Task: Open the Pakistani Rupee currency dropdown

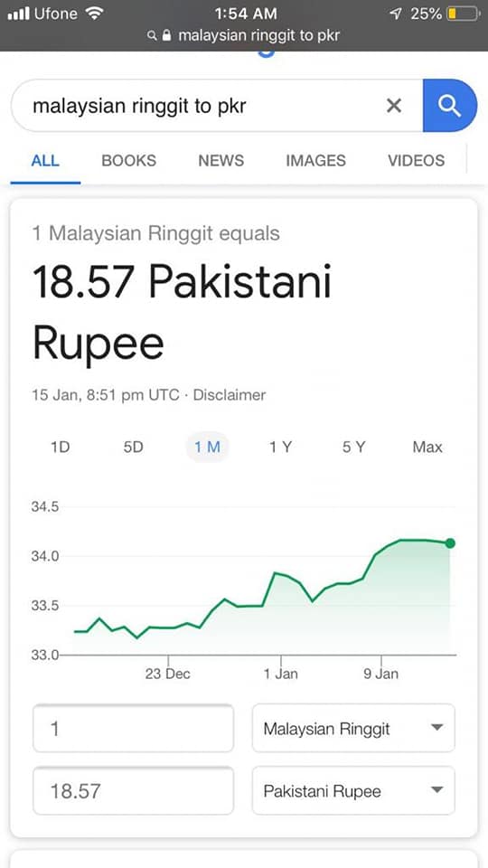Action: pyautogui.click(x=353, y=790)
